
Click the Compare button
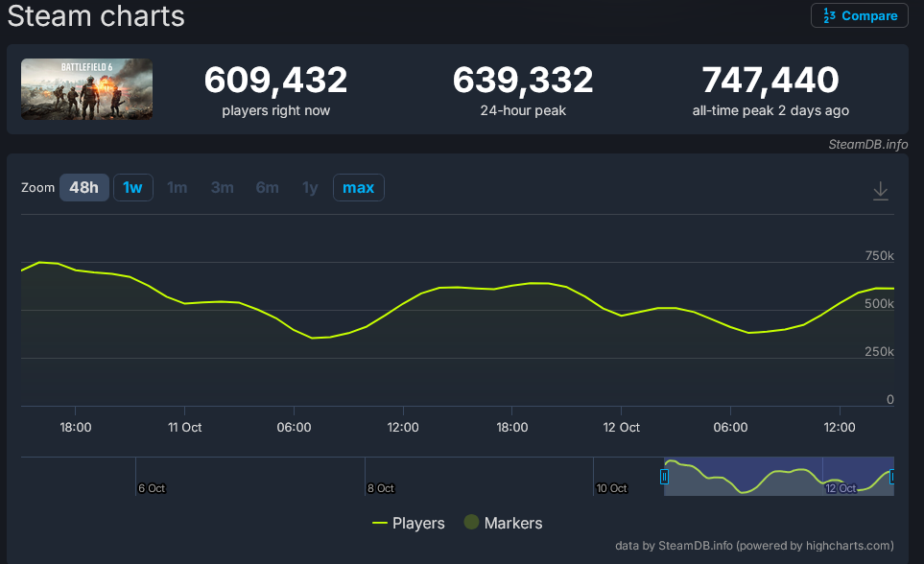859,16
